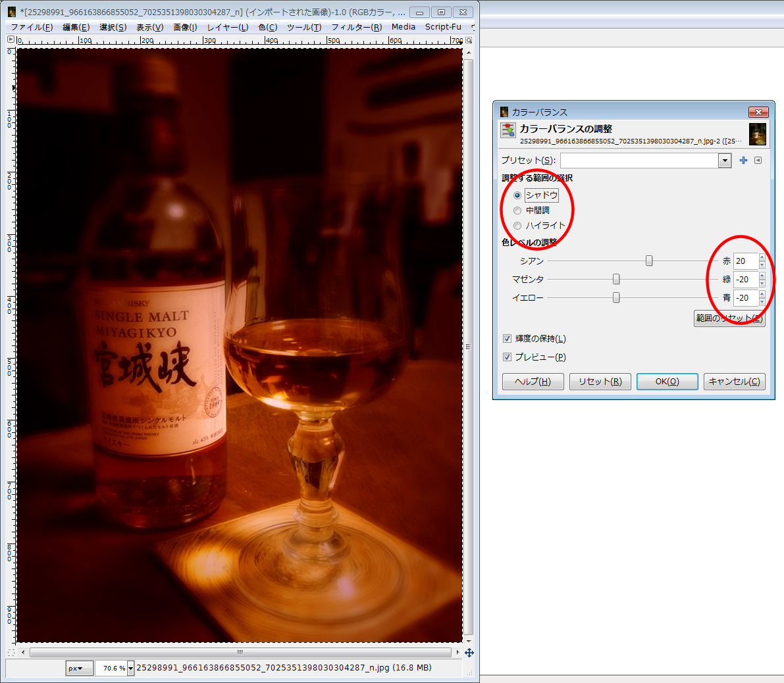The image size is (784, 683).
Task: Open the zoom percentage dropdown showing 70.6 %
Action: (130, 669)
